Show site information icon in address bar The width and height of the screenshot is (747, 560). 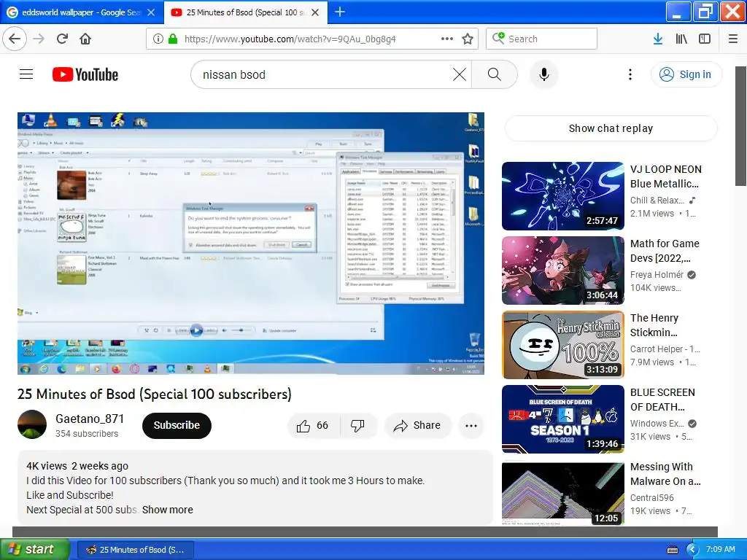(158, 39)
